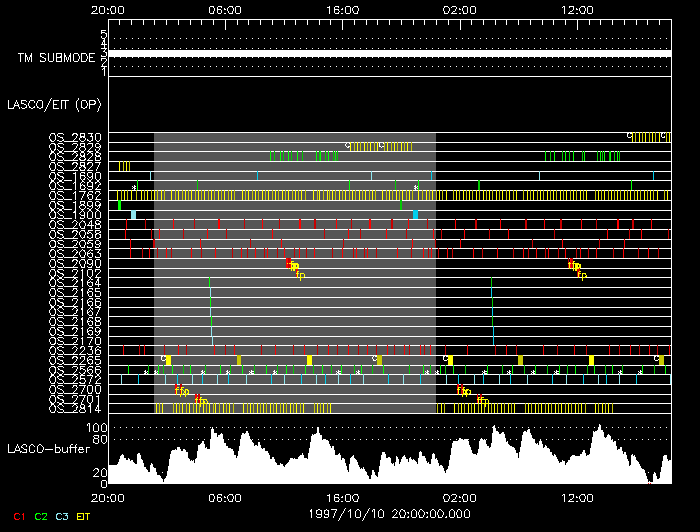Click the TM SUBMODE label
The image size is (700, 532).
pos(55,58)
